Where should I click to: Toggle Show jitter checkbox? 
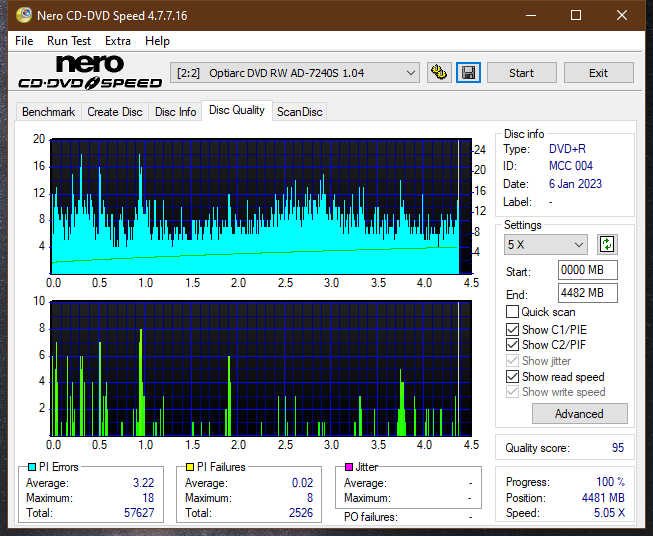[x=512, y=361]
